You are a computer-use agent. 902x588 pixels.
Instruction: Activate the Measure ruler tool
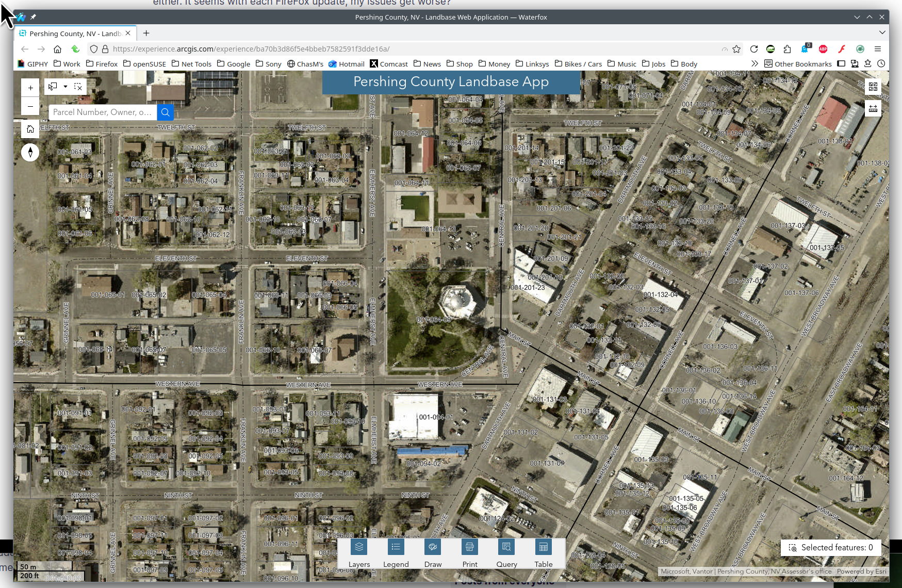pyautogui.click(x=873, y=108)
